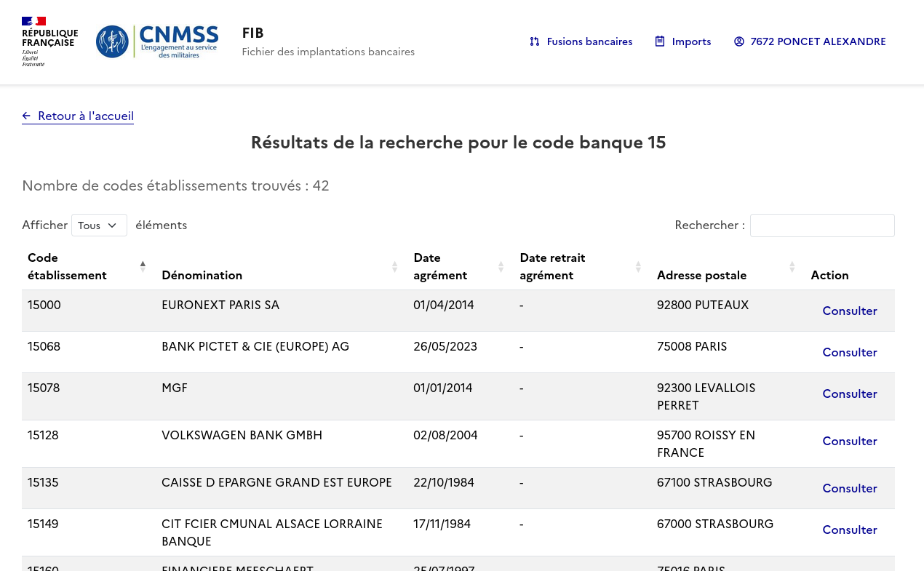
Task: Consult the MGF record
Action: 850,394
